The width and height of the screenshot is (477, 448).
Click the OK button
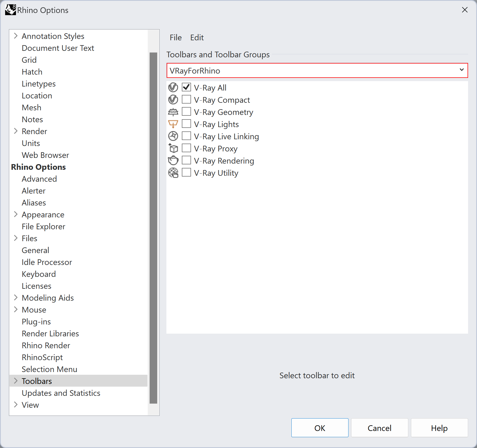click(x=320, y=428)
